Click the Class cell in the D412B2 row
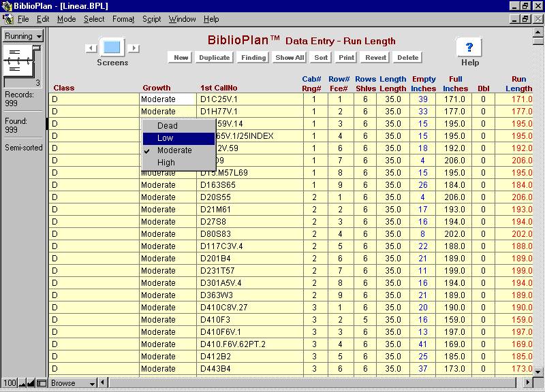Screen dimensions: 545x392 tap(94, 357)
